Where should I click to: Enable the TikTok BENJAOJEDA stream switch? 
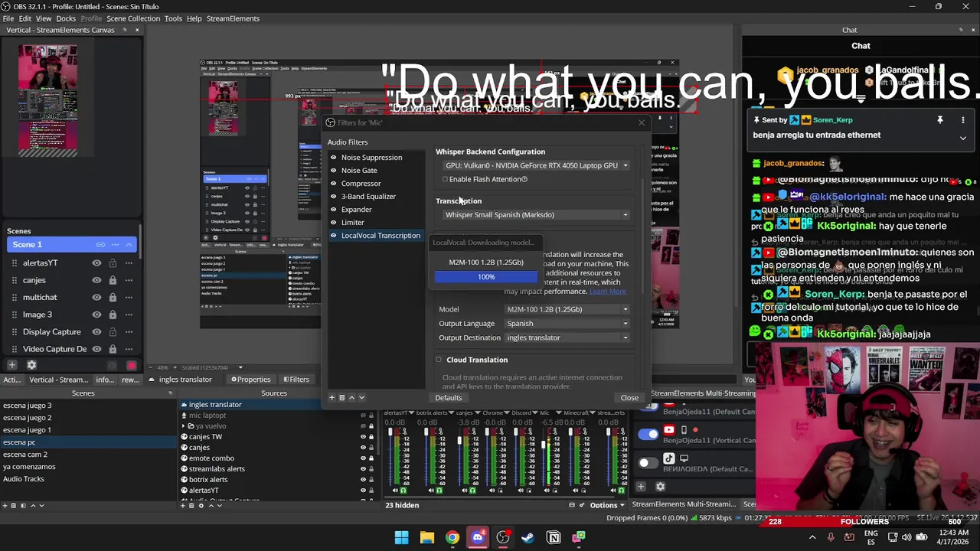(x=648, y=463)
